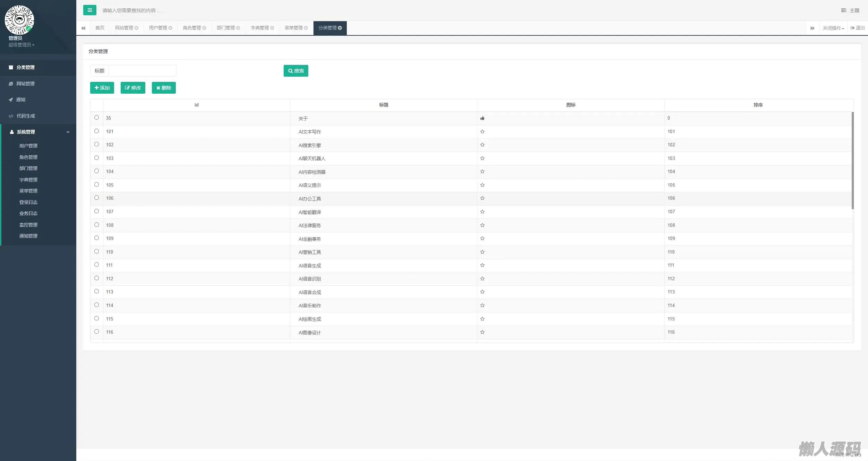Click the tabs scroll-left double arrow
The width and height of the screenshot is (868, 461).
(x=83, y=28)
